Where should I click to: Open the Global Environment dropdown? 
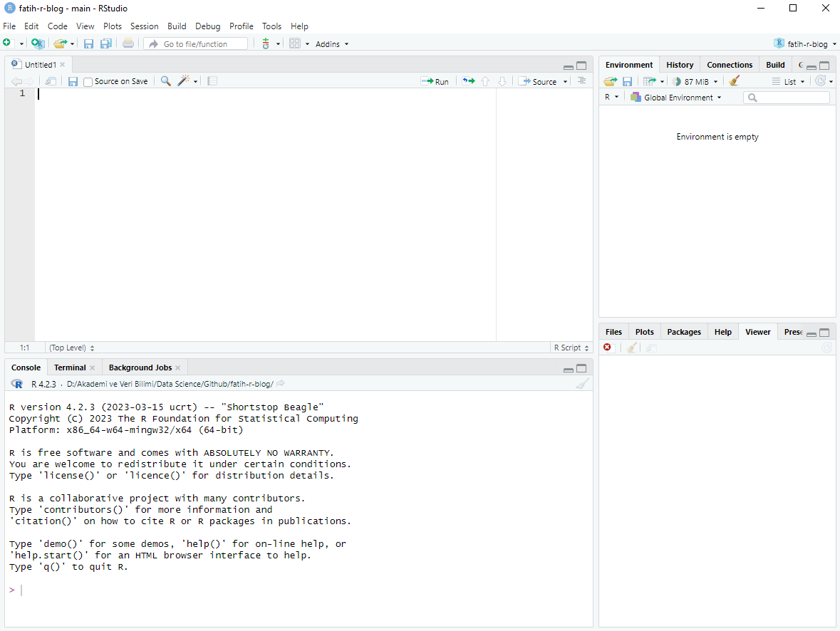pyautogui.click(x=676, y=98)
